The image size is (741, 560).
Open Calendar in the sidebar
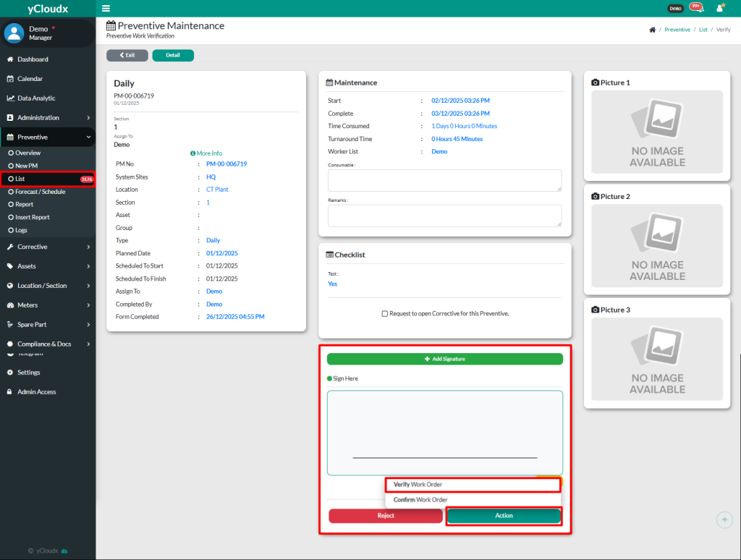click(30, 79)
